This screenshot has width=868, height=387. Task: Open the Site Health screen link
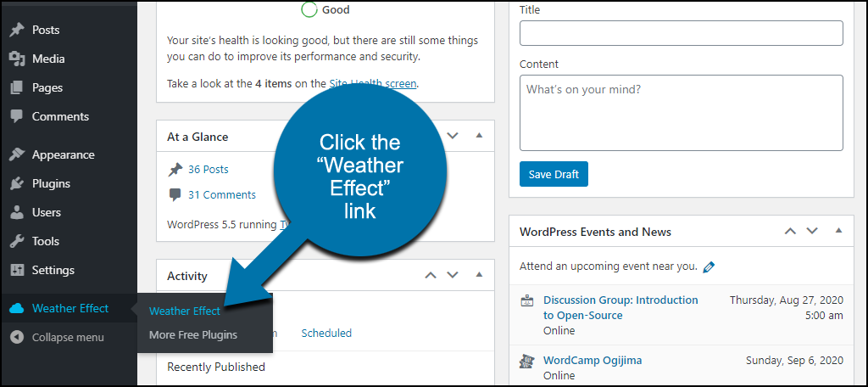(373, 84)
